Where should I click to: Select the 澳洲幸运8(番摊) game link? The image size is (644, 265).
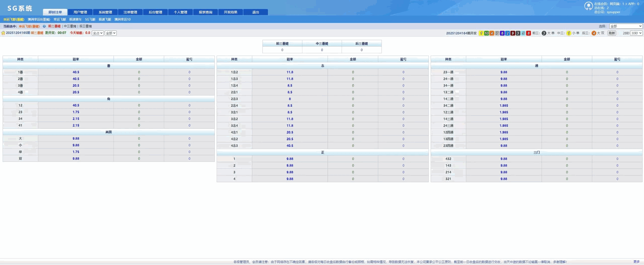pyautogui.click(x=39, y=19)
